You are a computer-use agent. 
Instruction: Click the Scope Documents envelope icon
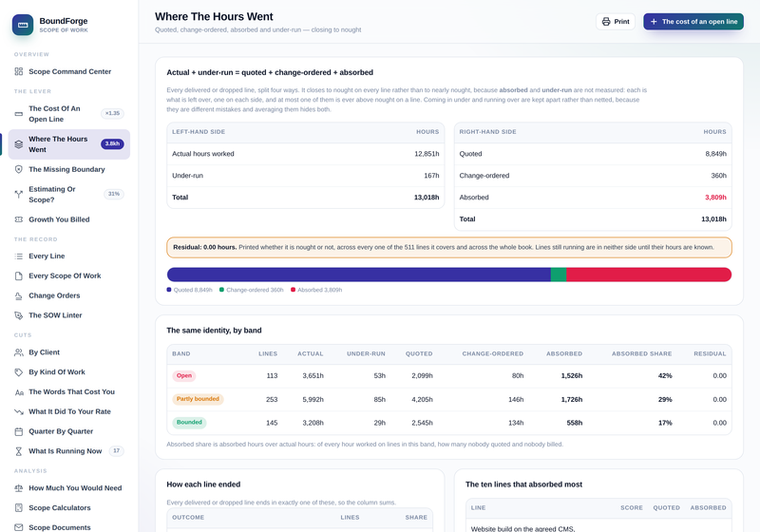click(x=18, y=527)
